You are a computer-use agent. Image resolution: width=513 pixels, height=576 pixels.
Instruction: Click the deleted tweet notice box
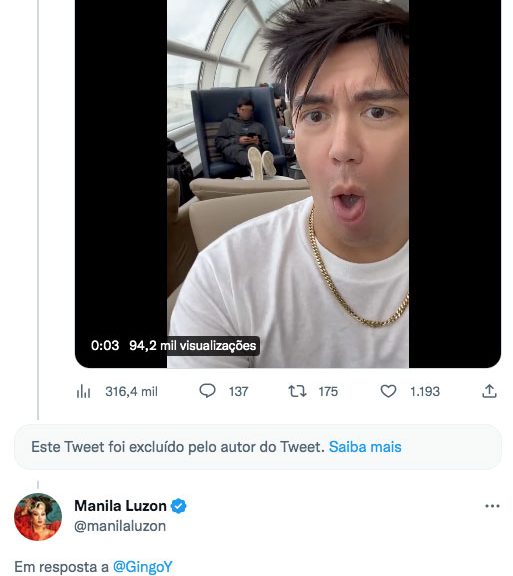[258, 447]
